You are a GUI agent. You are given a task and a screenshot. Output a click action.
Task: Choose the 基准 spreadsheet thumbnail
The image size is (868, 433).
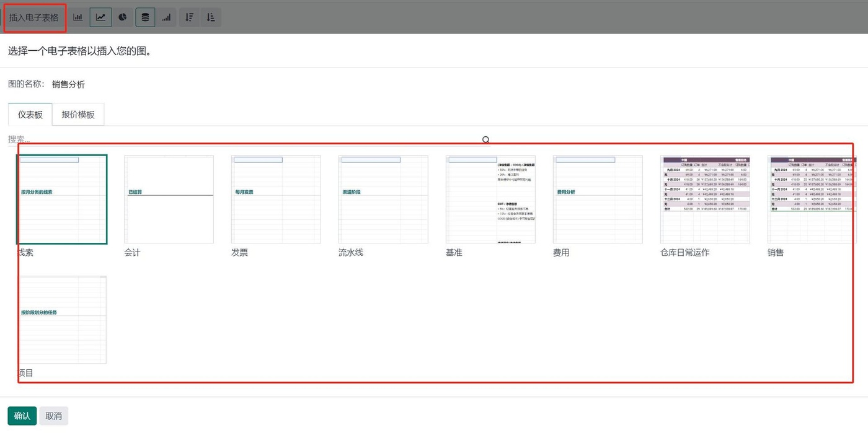[490, 199]
